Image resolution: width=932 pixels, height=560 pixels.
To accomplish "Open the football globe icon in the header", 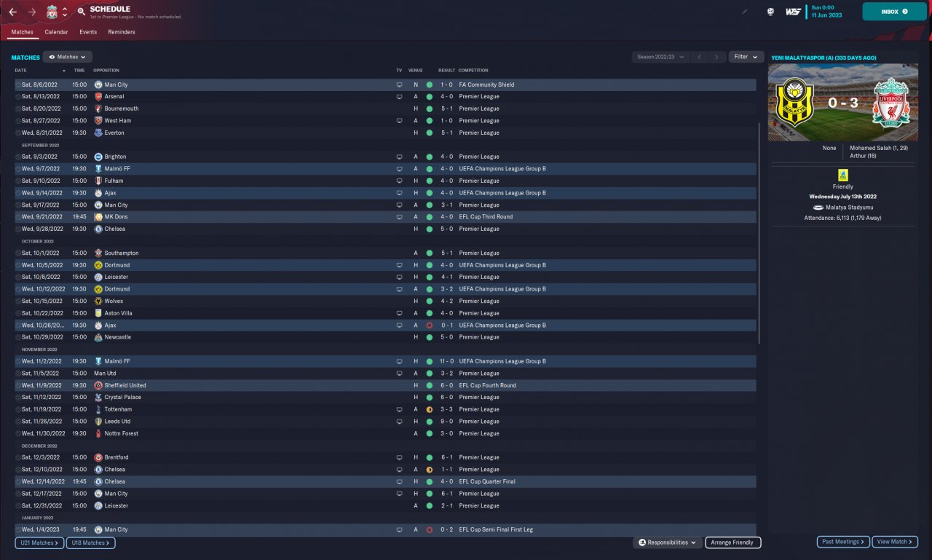I will tap(770, 12).
